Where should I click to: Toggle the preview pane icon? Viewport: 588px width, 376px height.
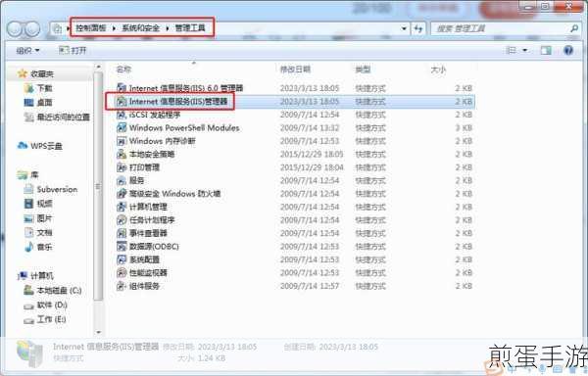point(546,50)
